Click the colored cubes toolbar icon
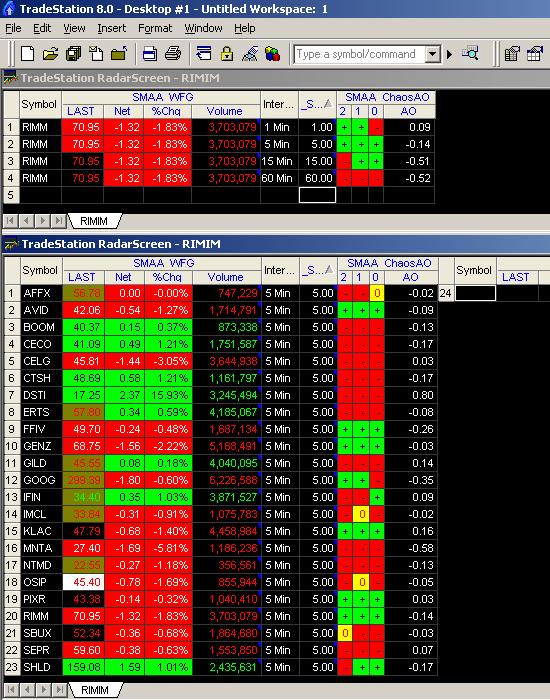 pyautogui.click(x=272, y=54)
